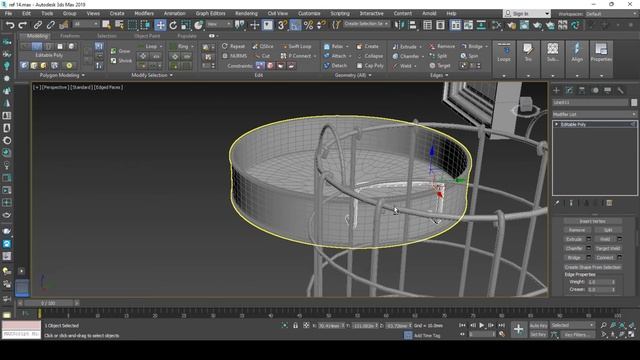Click the Split edges tool
Image resolution: width=640 pixels, height=360 pixels.
438,56
